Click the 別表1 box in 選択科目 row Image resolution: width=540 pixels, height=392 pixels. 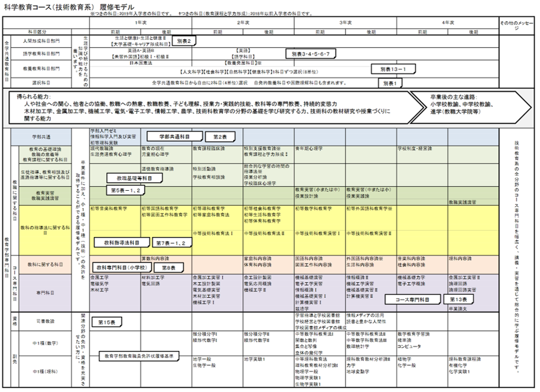(x=390, y=83)
